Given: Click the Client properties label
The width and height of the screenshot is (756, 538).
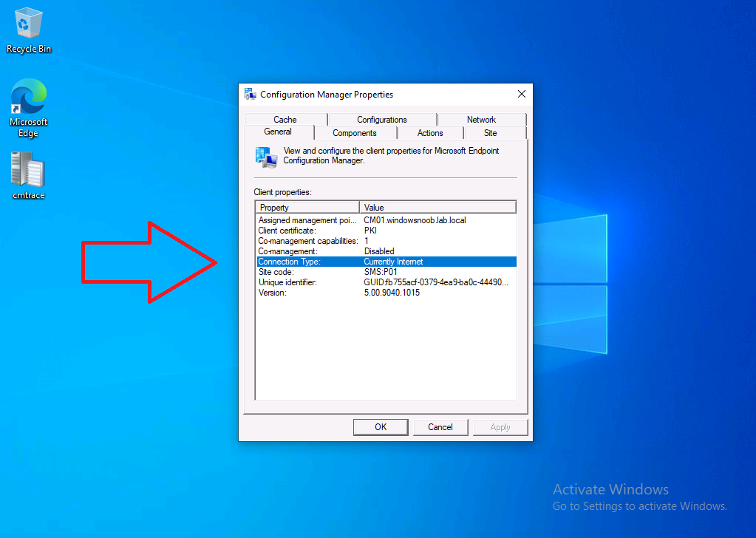Looking at the screenshot, I should tap(282, 192).
